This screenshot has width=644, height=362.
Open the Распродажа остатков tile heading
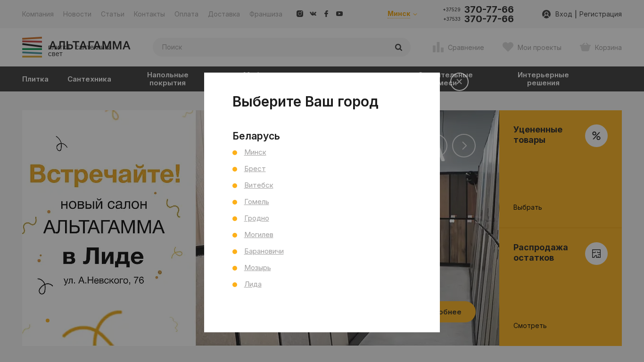(x=541, y=253)
